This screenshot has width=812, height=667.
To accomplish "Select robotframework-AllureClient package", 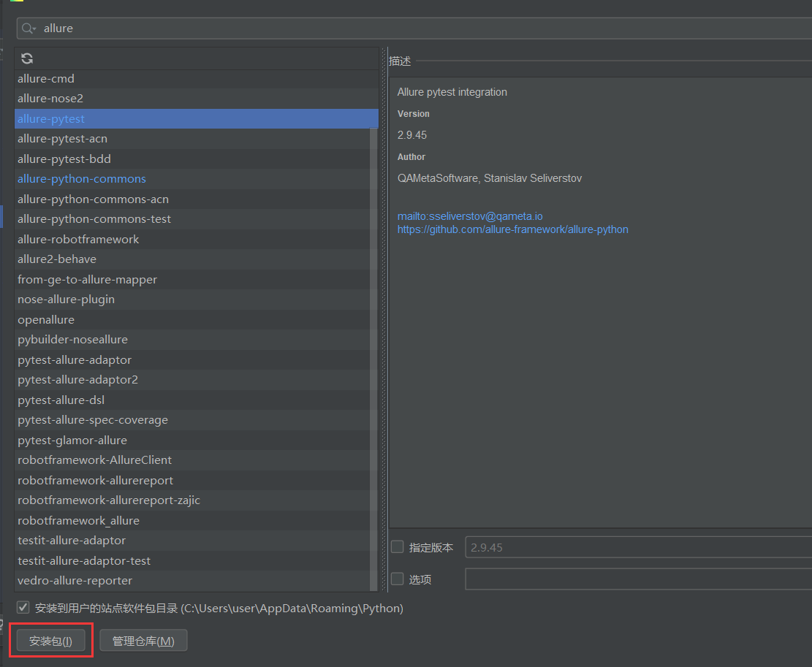I will click(193, 460).
